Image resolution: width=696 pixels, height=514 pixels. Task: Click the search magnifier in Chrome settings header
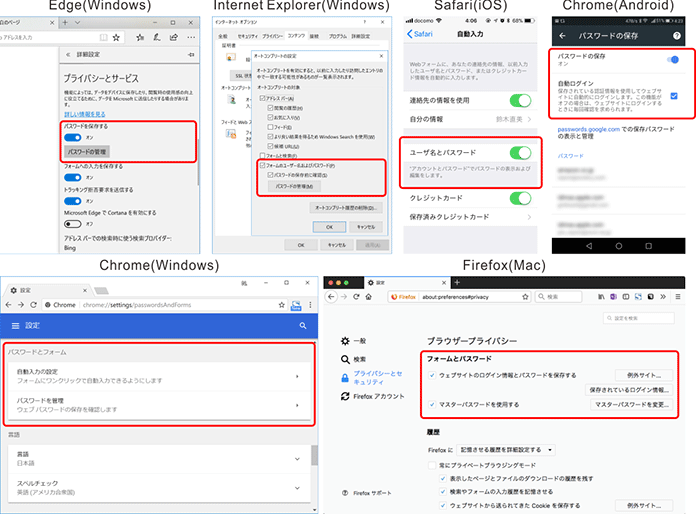click(303, 326)
